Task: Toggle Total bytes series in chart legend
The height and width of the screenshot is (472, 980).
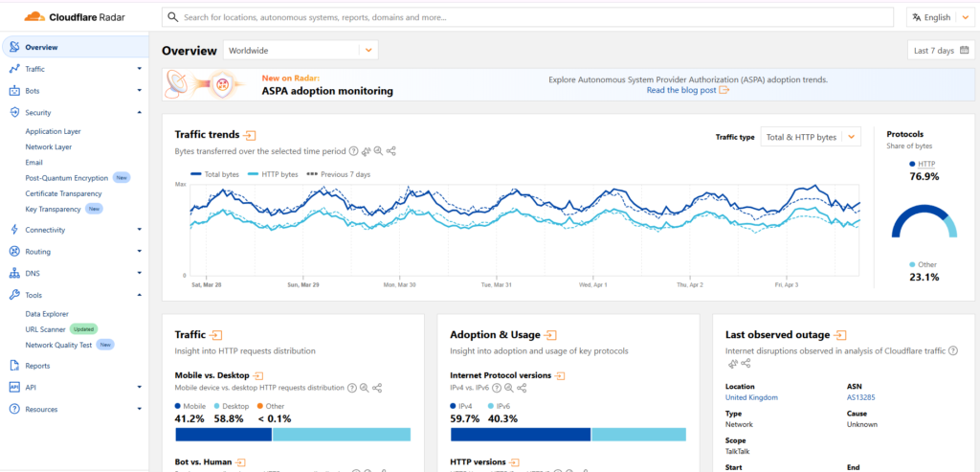Action: tap(214, 174)
